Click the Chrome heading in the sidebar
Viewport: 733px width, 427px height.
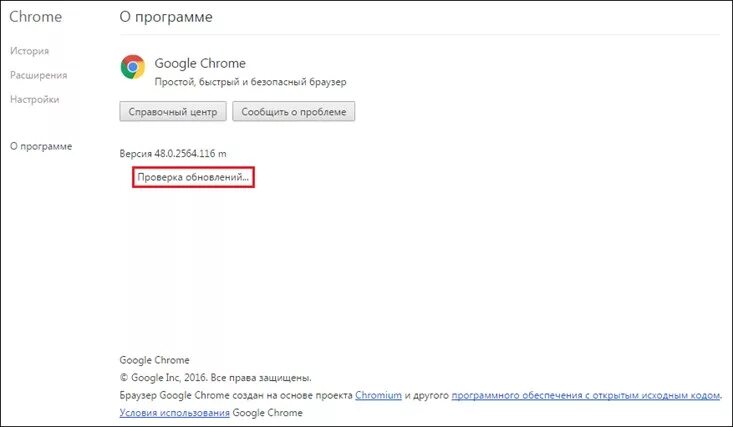(36, 17)
